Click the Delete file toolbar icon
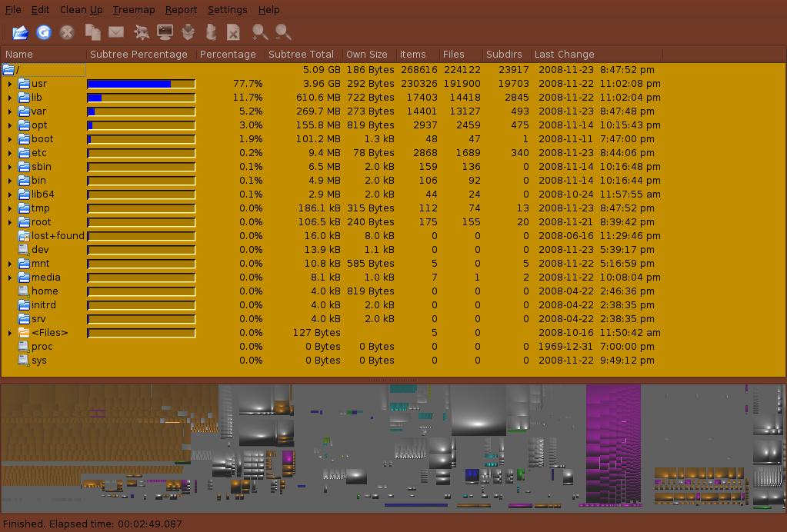 (234, 32)
